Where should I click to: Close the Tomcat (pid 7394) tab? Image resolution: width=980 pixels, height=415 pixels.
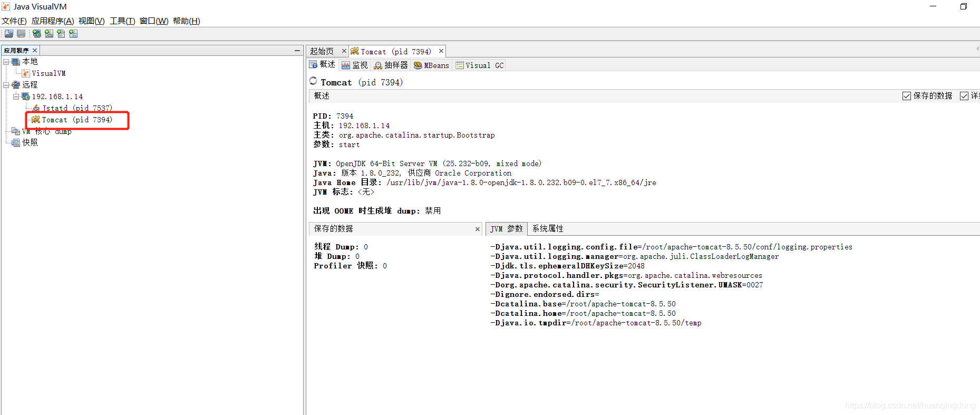(x=441, y=51)
